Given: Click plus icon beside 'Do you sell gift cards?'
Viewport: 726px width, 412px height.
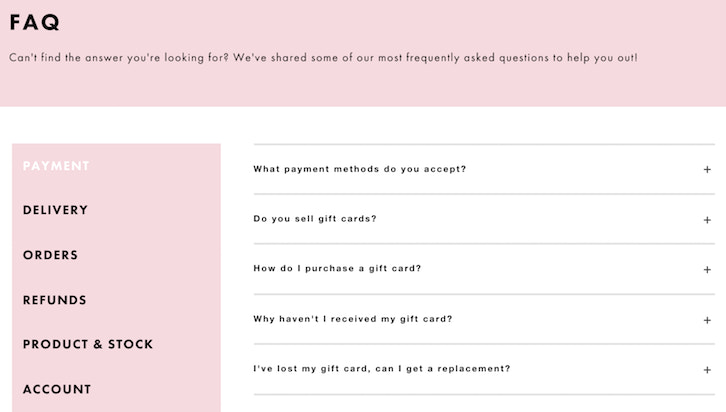Looking at the screenshot, I should pos(707,220).
